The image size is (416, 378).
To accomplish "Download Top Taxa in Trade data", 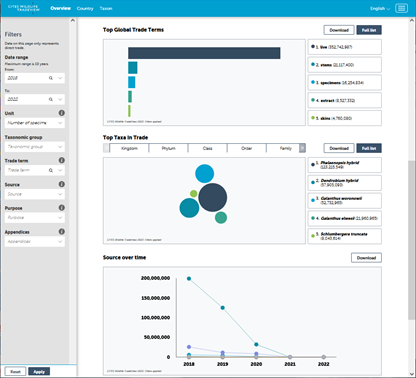I will pyautogui.click(x=339, y=148).
